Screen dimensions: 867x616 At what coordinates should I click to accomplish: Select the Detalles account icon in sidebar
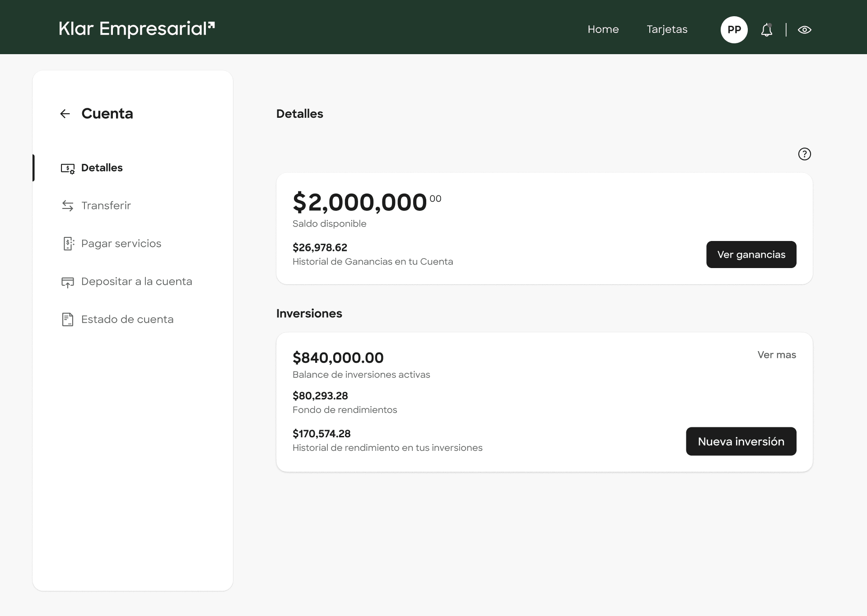(x=68, y=168)
